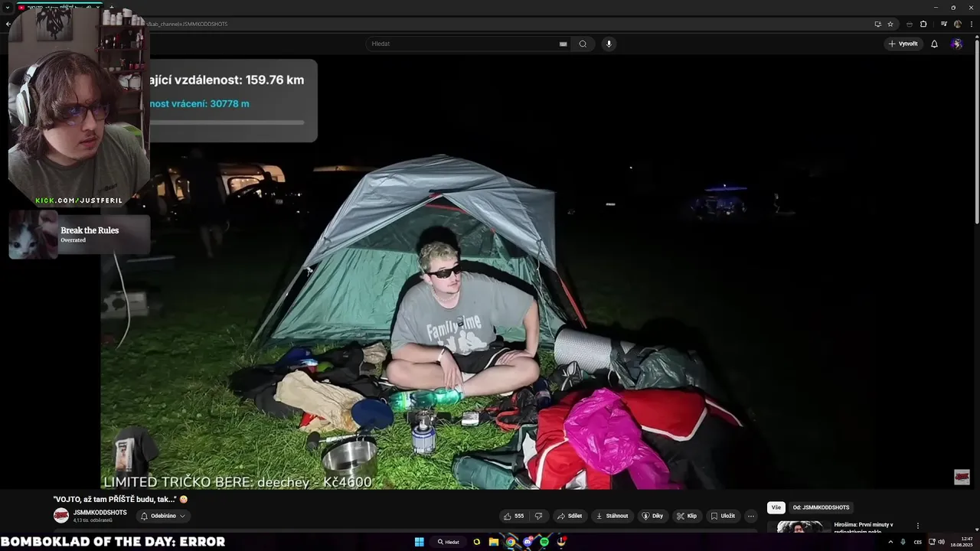Open the on-screen keyboard in search box
Viewport: 980px width, 551px height.
pyautogui.click(x=563, y=44)
